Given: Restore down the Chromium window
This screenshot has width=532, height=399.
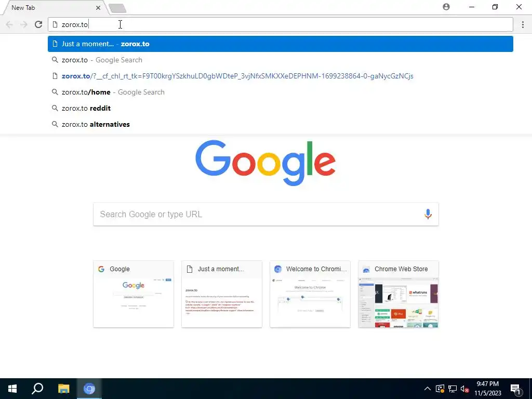Looking at the screenshot, I should 495,7.
